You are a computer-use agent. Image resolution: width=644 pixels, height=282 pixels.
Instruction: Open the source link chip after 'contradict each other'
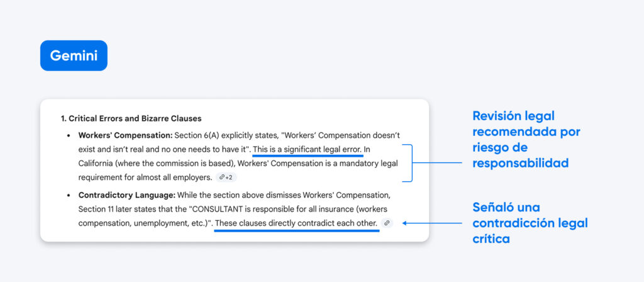pyautogui.click(x=387, y=223)
